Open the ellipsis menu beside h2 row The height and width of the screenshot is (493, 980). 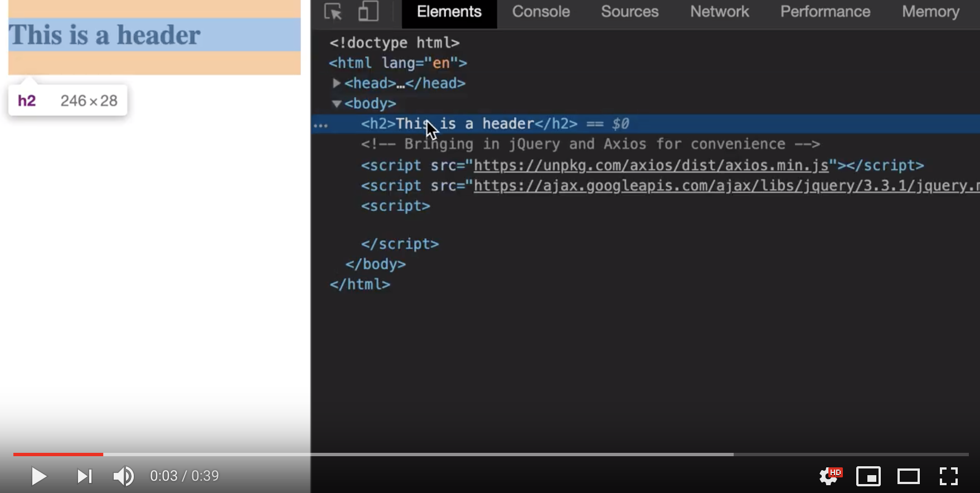tap(321, 125)
